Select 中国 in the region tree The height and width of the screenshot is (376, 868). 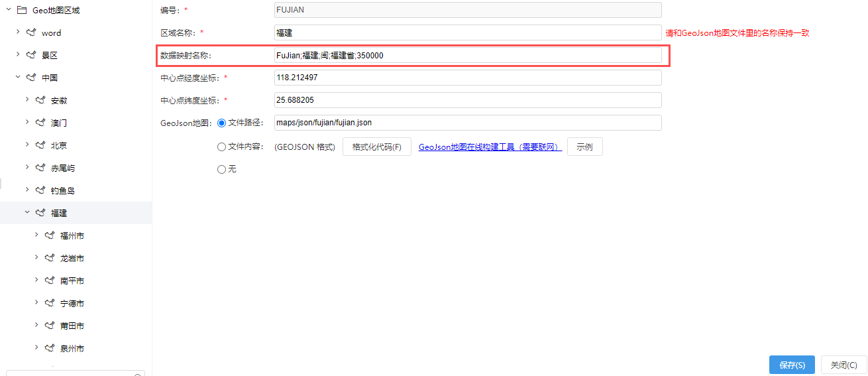coord(50,78)
